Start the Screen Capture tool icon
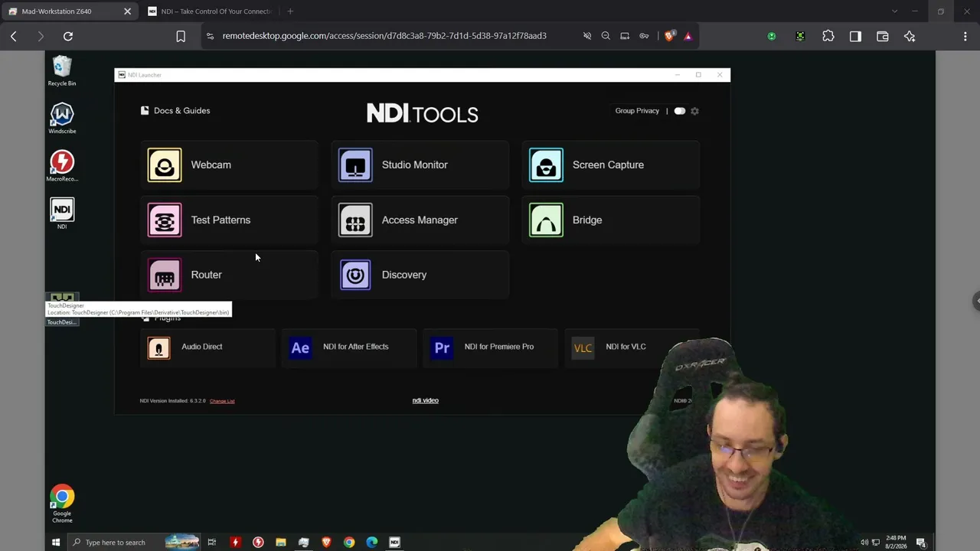Image resolution: width=980 pixels, height=551 pixels. click(546, 165)
